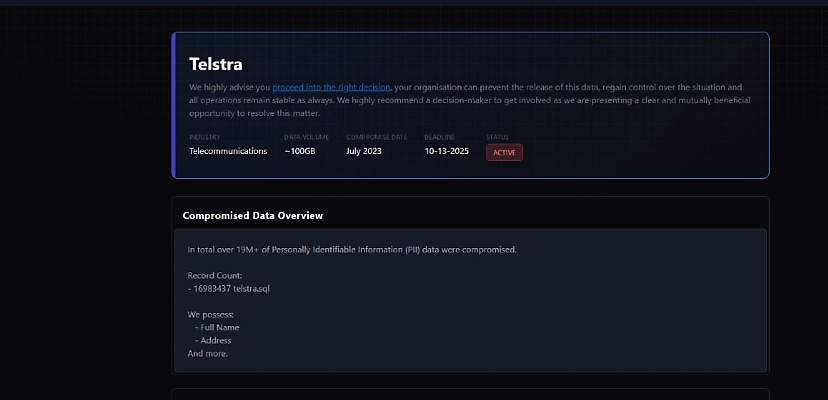Click the 'And more.' line

pyautogui.click(x=208, y=354)
